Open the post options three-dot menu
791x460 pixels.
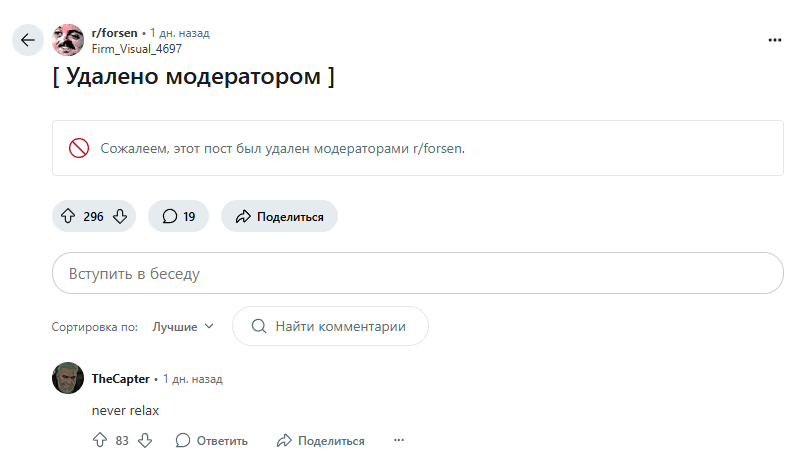click(x=774, y=40)
